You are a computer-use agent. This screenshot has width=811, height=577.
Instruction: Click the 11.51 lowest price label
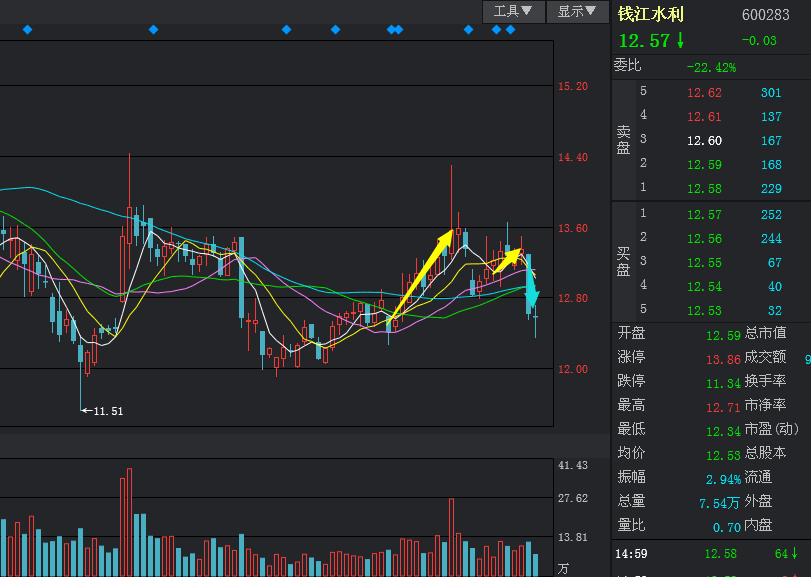click(x=107, y=411)
